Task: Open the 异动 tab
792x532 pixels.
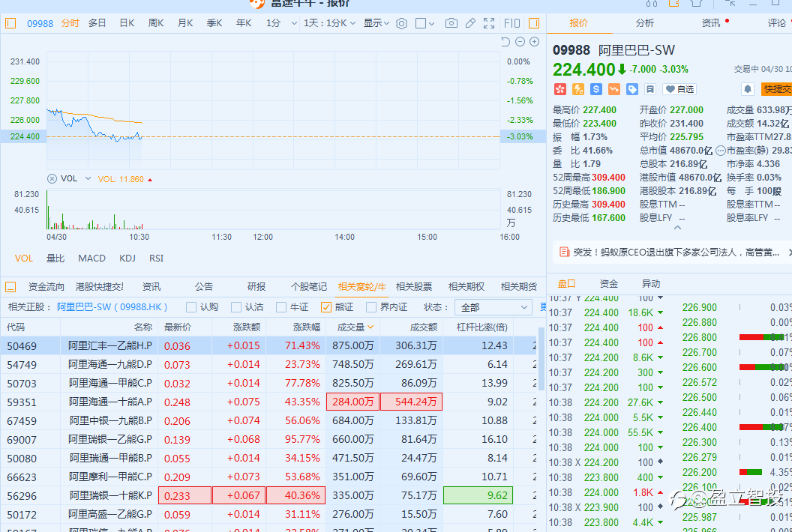Action: click(x=651, y=284)
